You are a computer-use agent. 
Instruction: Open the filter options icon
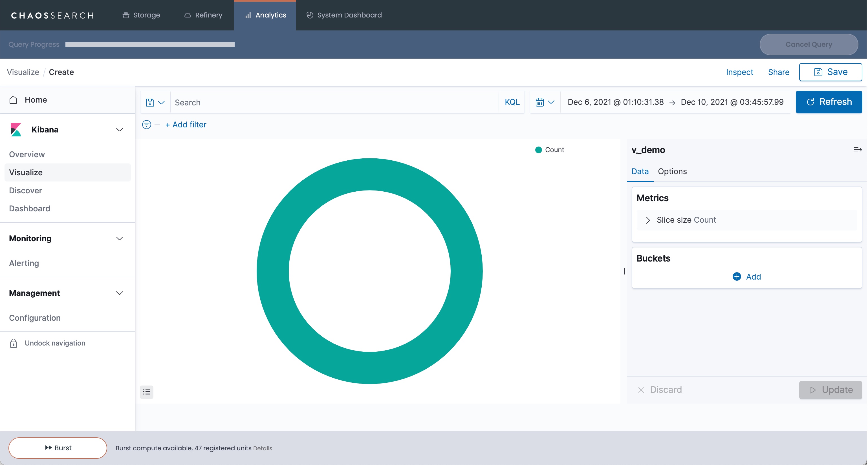point(147,125)
